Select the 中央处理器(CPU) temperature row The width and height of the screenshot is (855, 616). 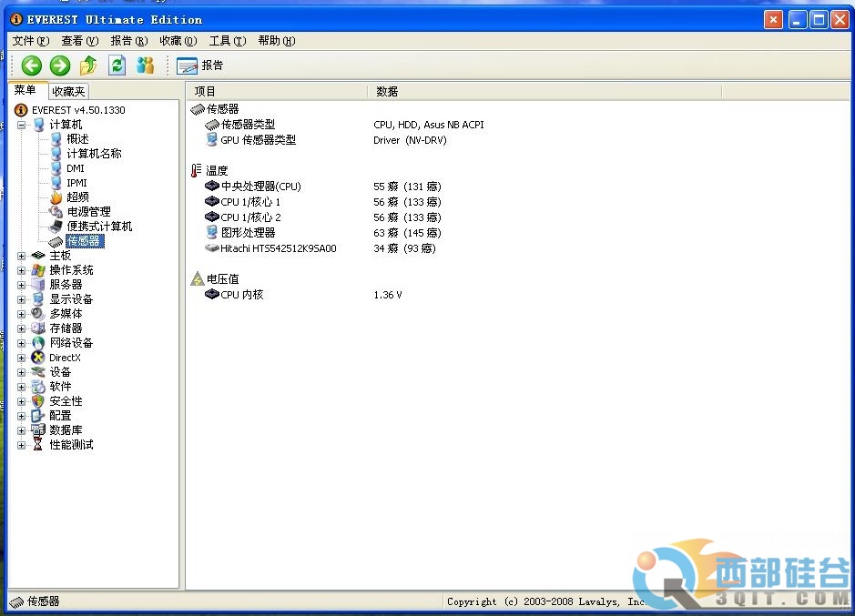click(x=323, y=187)
